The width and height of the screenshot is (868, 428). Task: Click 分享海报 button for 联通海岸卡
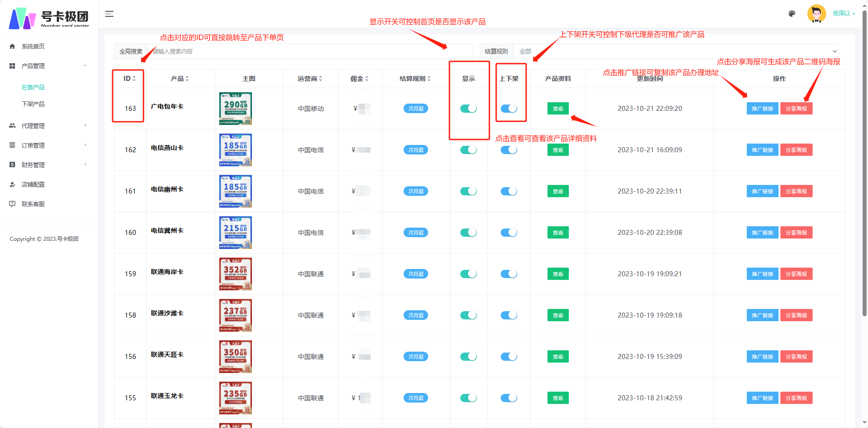[x=796, y=274]
